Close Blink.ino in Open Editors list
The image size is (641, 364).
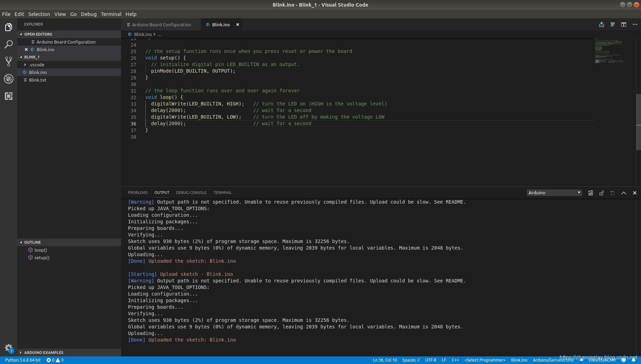pos(26,49)
